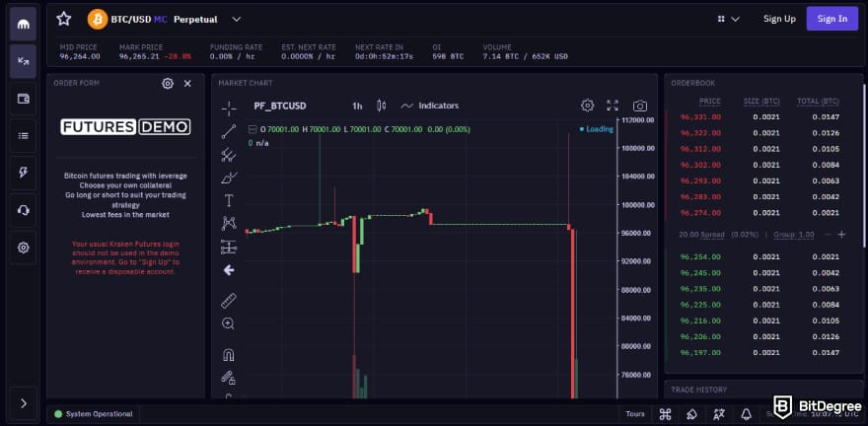Open the layout grid dropdown
The image size is (868, 426).
coord(728,19)
